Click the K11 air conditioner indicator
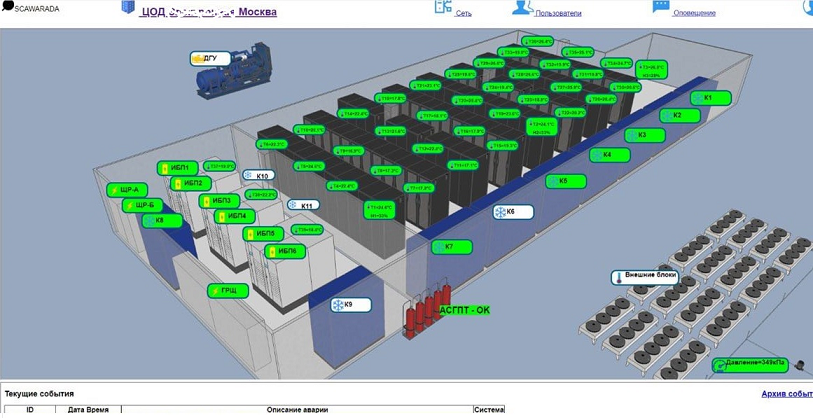Viewport: 813px width, 418px height. point(303,206)
